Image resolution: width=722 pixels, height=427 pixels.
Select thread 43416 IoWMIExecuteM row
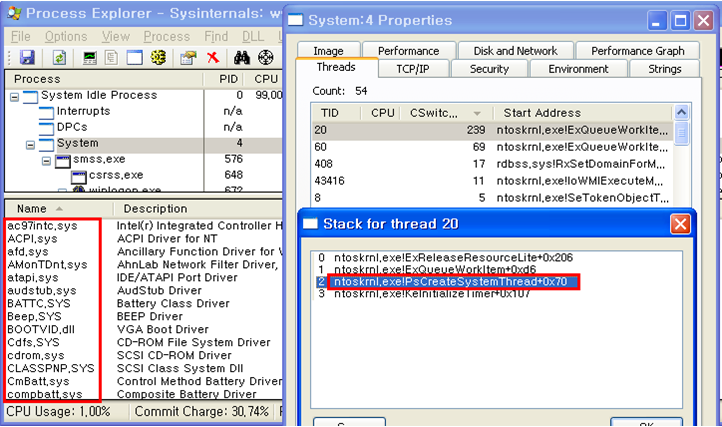(492, 181)
